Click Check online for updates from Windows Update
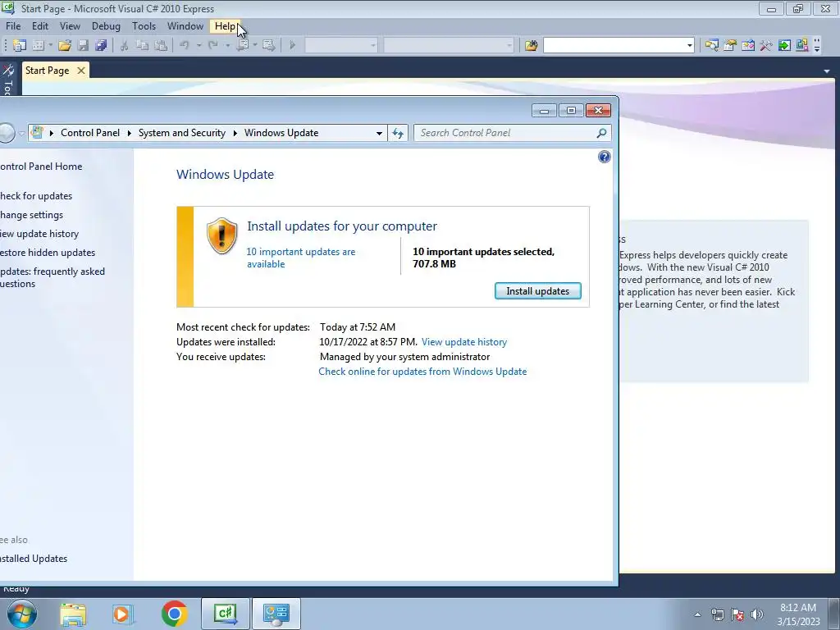840x630 pixels. tap(422, 372)
